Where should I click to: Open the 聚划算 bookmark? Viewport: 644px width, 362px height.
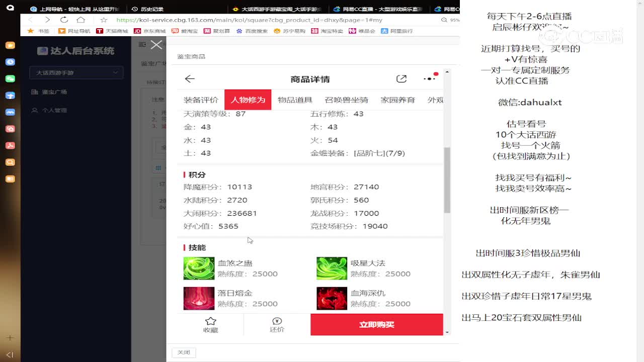click(x=217, y=31)
